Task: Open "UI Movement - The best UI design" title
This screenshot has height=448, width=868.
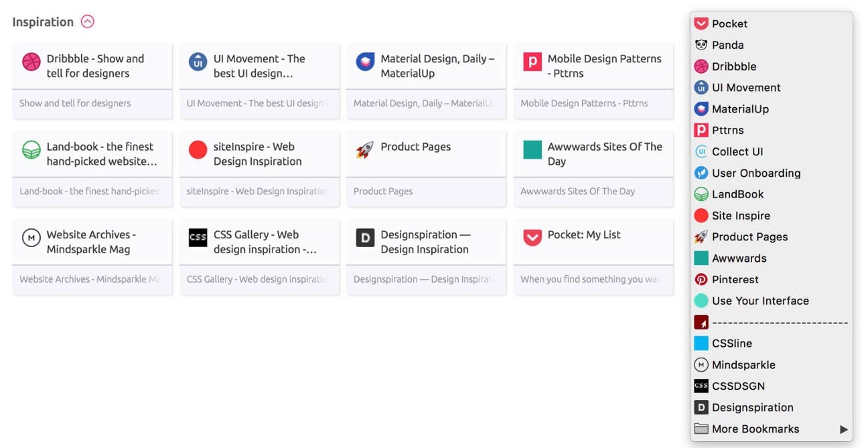Action: click(x=259, y=66)
